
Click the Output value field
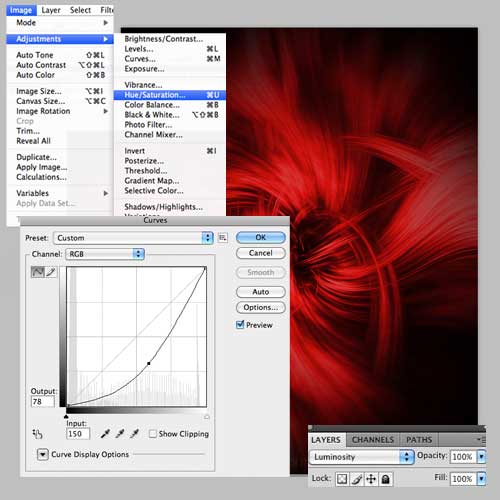[43, 402]
